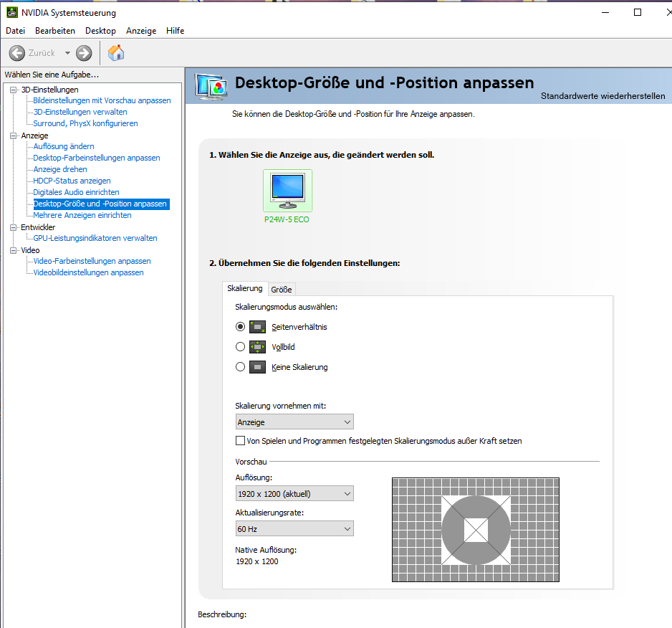Open Digitales Audio einrichten
672x628 pixels.
76,192
